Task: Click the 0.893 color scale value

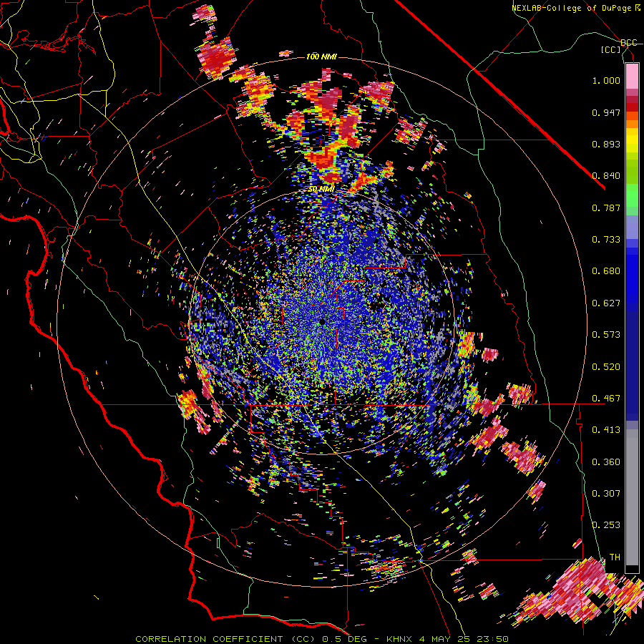Action: coord(606,144)
